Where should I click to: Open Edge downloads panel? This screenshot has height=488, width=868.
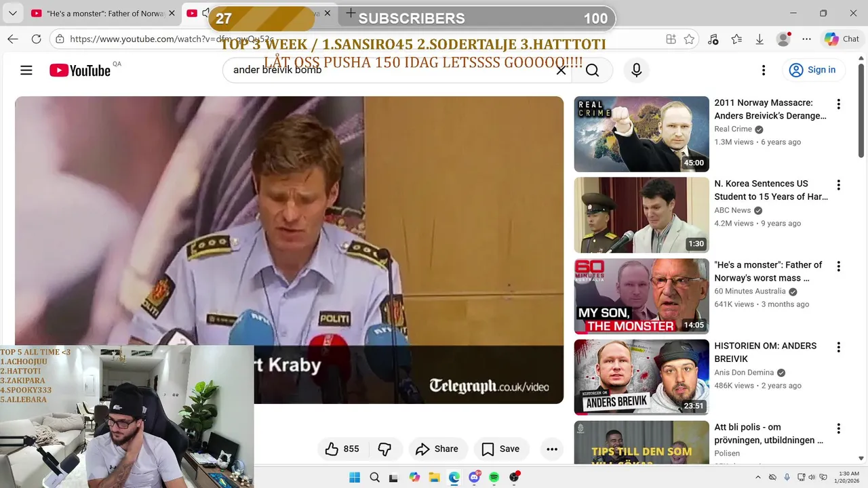coord(759,39)
